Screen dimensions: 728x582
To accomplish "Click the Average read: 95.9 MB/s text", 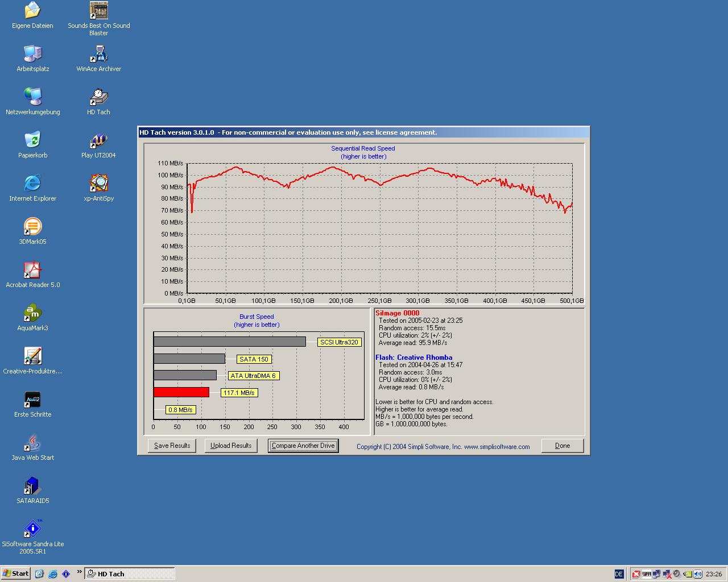I will tap(413, 343).
